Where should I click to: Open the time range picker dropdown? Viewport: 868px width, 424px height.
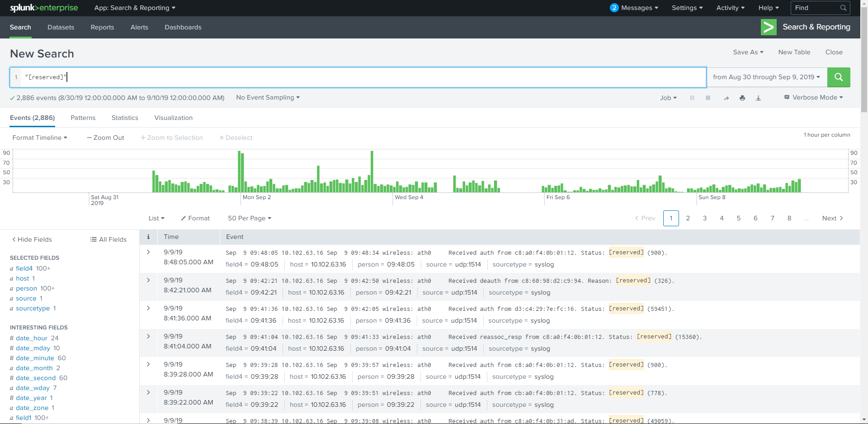tap(766, 77)
